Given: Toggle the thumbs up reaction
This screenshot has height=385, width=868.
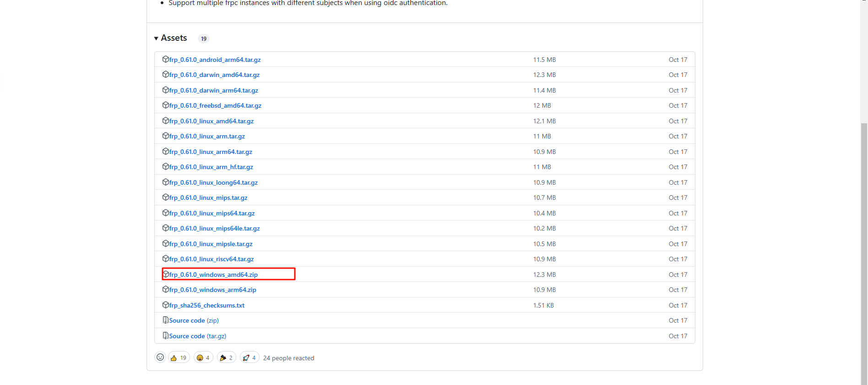Looking at the screenshot, I should (179, 357).
